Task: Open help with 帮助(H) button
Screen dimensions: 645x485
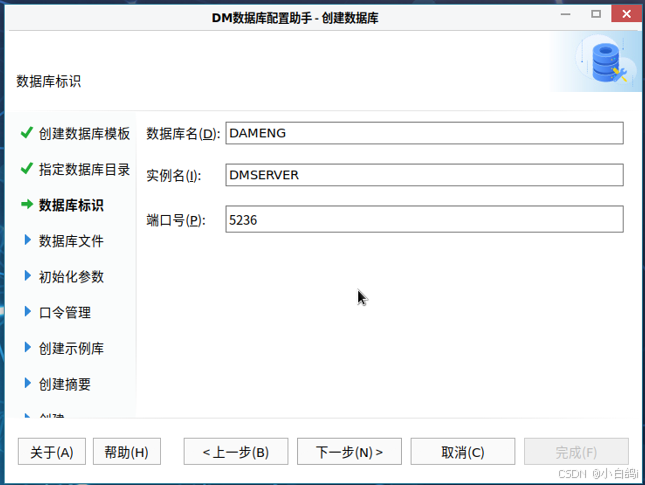Action: pyautogui.click(x=127, y=452)
